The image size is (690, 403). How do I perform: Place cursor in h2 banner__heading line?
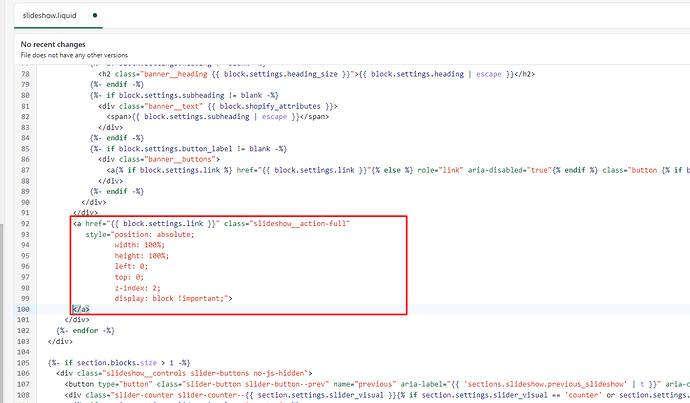point(316,74)
